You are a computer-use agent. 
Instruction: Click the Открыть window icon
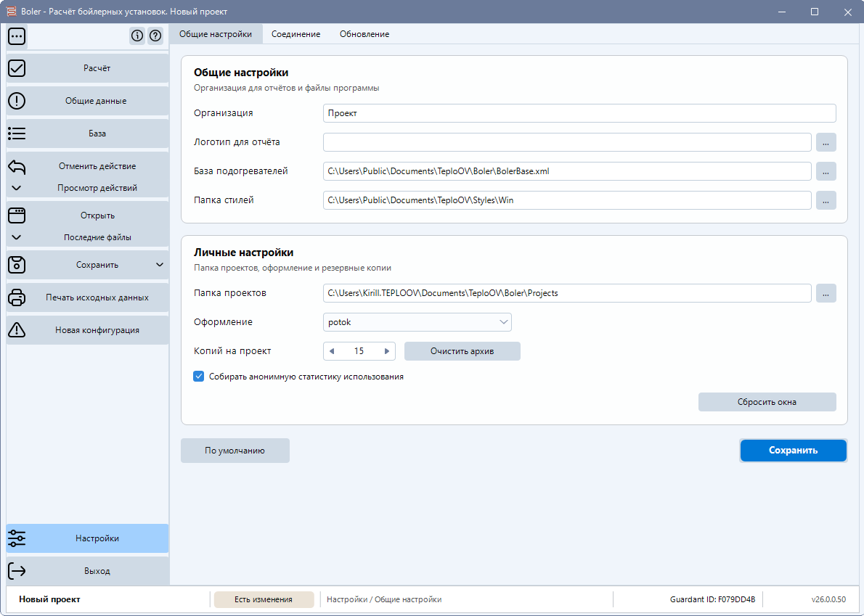click(17, 215)
